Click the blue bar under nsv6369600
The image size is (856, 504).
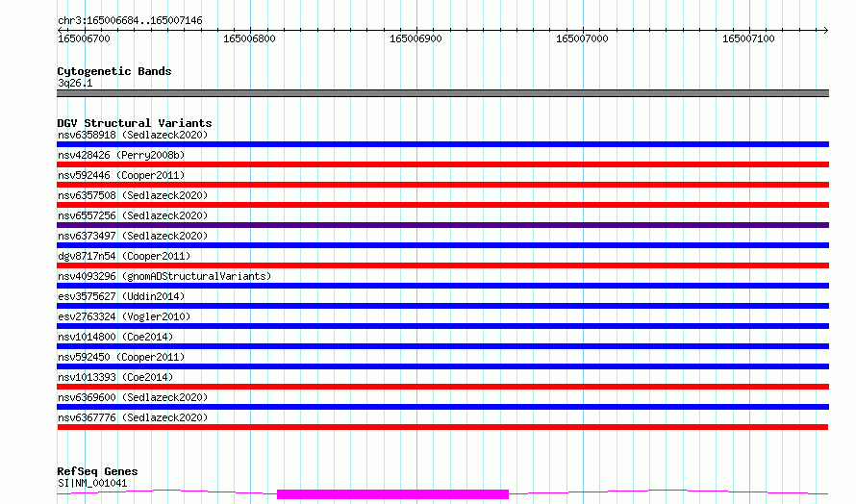pos(442,407)
